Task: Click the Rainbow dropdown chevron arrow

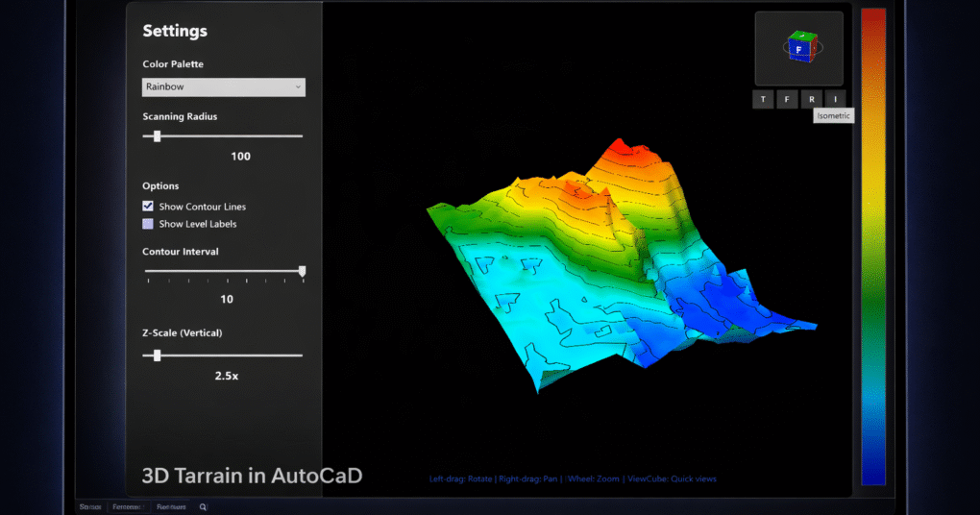Action: point(298,86)
